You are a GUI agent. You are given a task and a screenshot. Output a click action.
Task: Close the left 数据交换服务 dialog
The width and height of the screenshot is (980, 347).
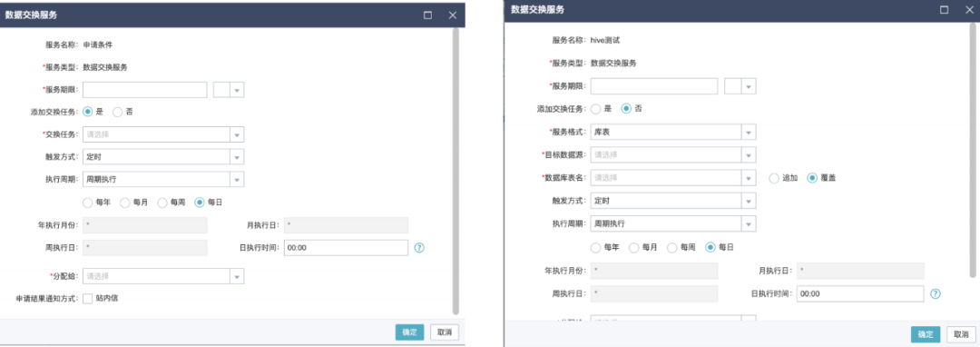pyautogui.click(x=453, y=15)
